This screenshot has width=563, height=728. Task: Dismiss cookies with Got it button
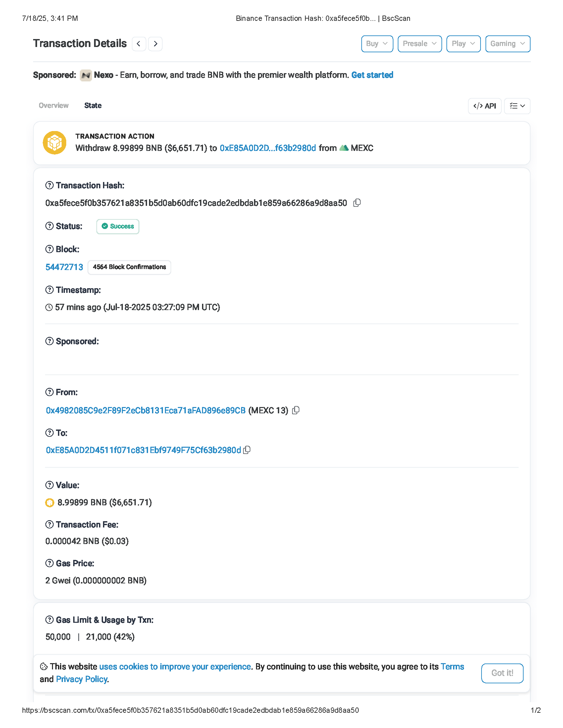[x=502, y=673]
